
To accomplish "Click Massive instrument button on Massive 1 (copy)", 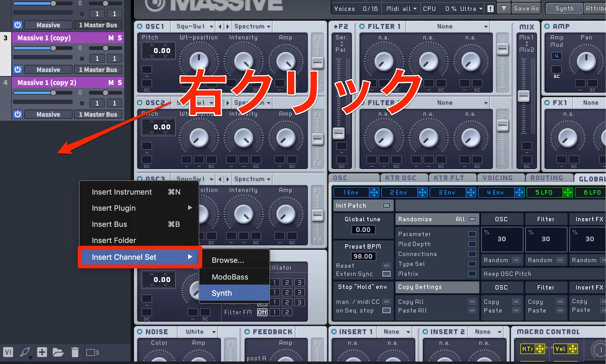I will (48, 70).
